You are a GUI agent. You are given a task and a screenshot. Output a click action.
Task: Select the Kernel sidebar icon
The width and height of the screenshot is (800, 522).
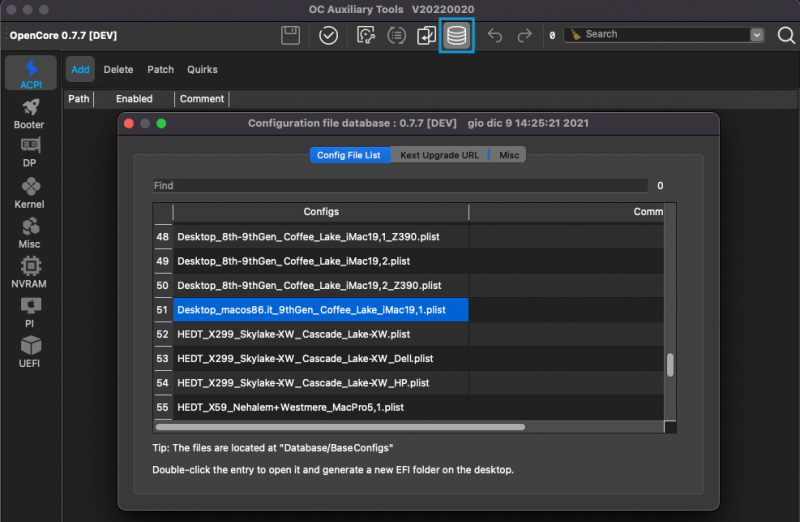(x=29, y=193)
